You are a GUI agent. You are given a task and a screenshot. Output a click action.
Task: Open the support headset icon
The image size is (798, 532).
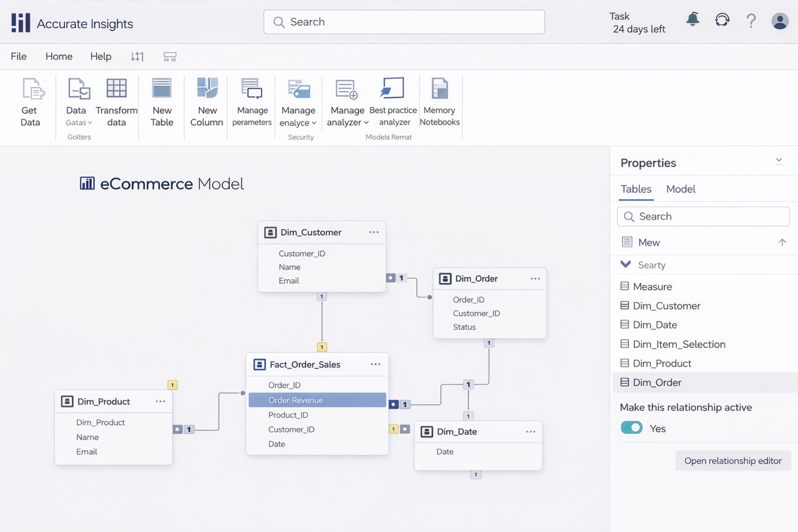click(x=722, y=20)
